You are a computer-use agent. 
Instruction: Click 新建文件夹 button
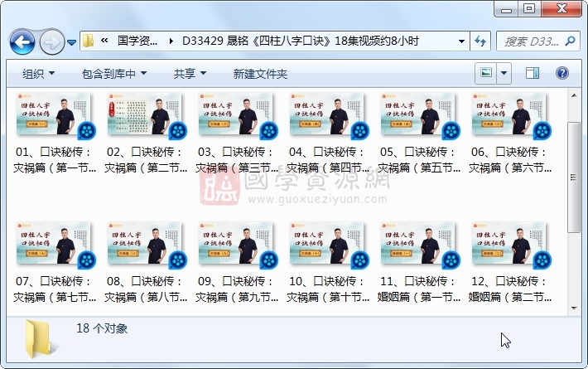point(260,74)
